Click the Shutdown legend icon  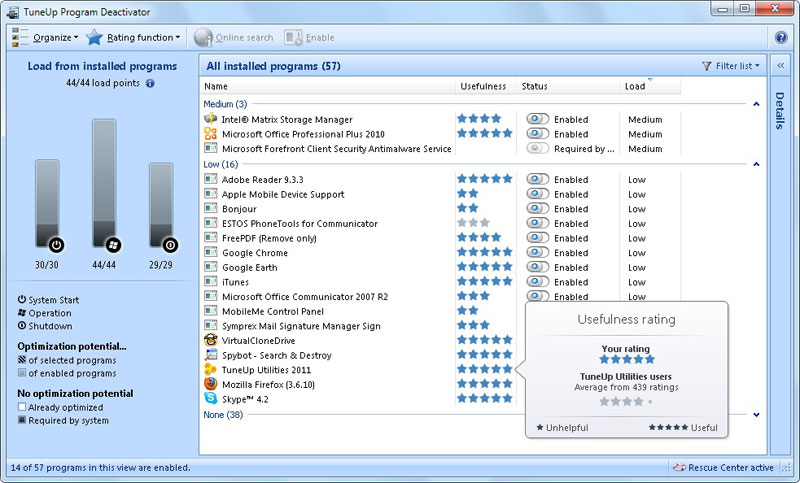tap(22, 325)
